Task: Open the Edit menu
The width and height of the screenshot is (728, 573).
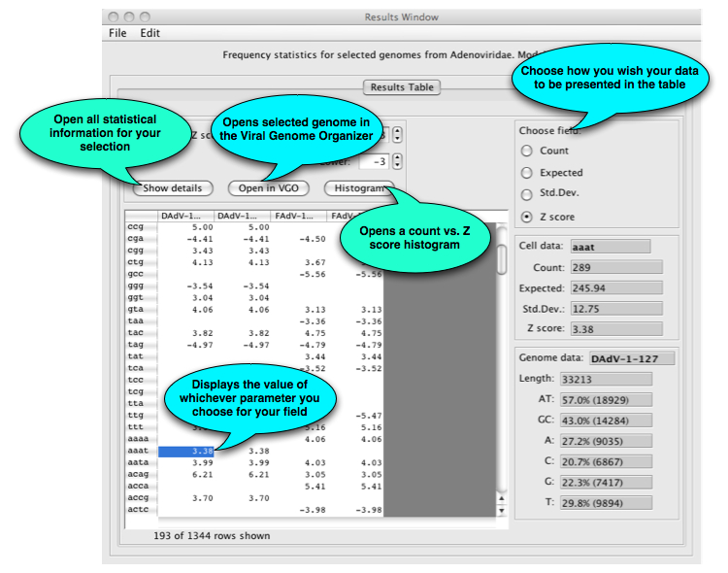Action: tap(149, 33)
